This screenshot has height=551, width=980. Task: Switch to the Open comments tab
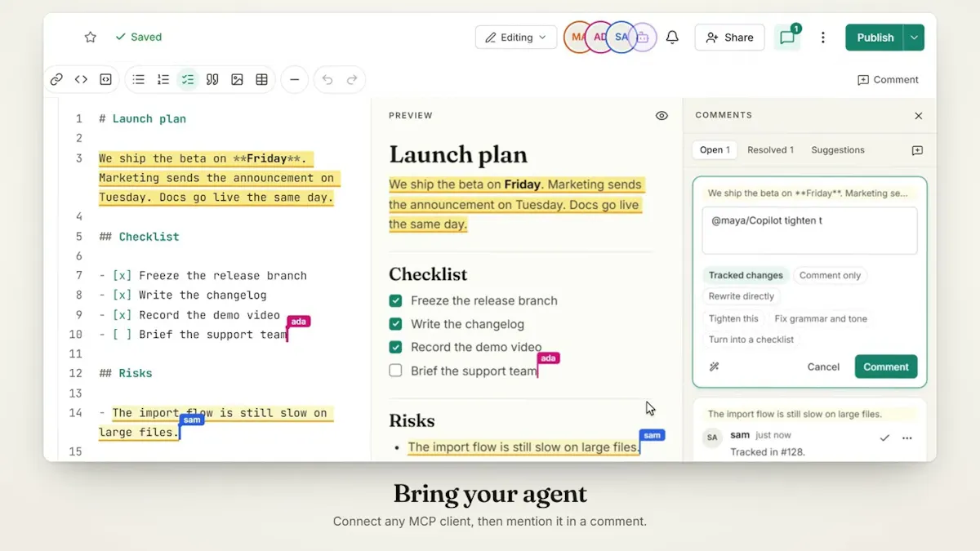coord(715,150)
